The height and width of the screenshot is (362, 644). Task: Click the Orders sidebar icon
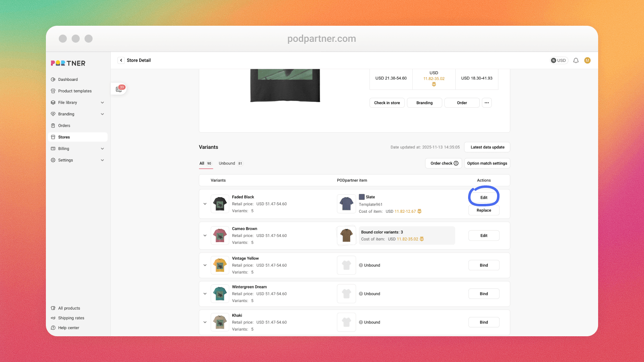click(53, 125)
